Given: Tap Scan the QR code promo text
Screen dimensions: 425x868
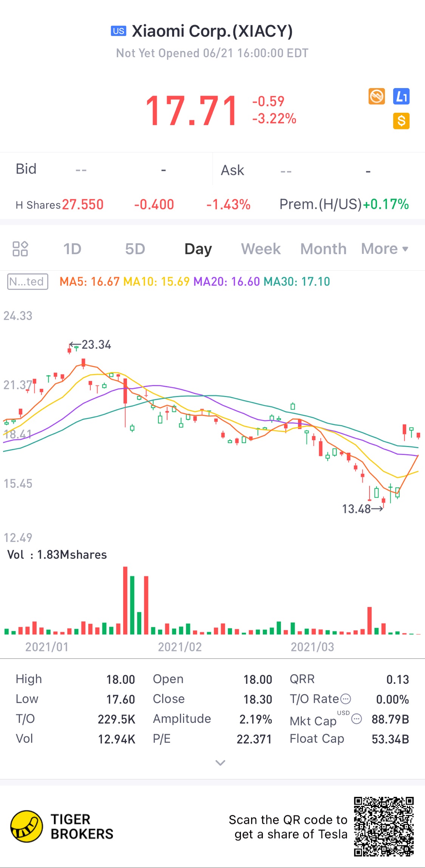Looking at the screenshot, I should [288, 827].
